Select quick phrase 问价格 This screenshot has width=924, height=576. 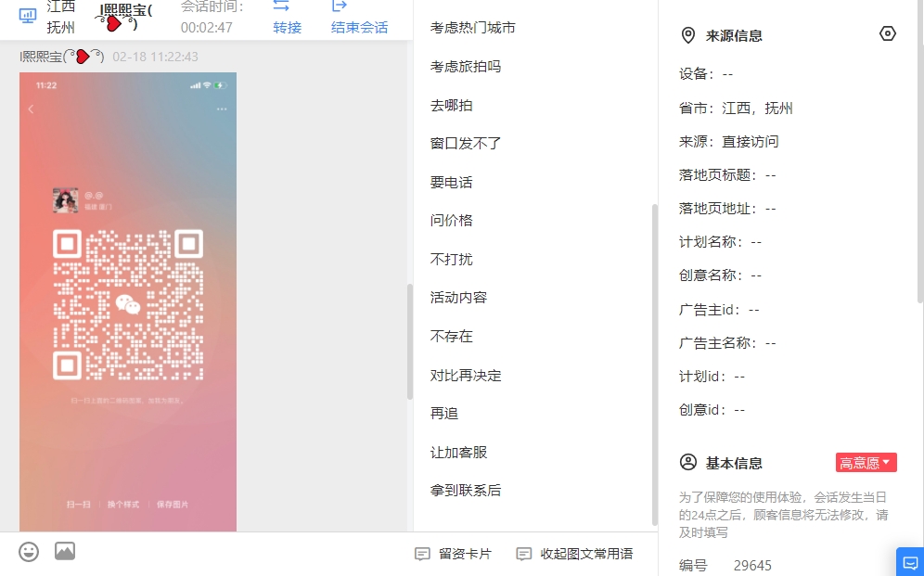[x=452, y=220]
